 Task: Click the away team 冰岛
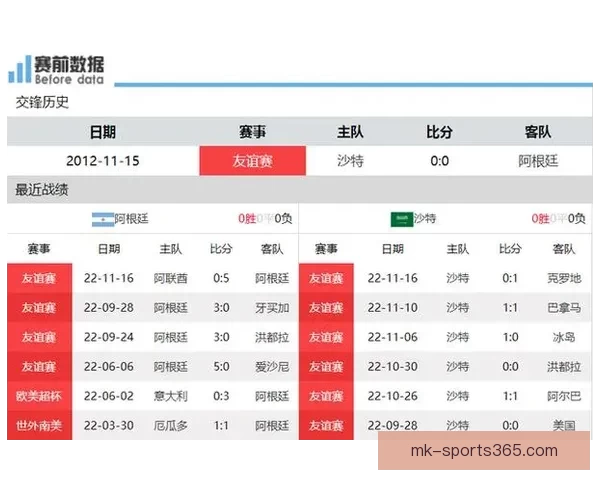coord(564,337)
